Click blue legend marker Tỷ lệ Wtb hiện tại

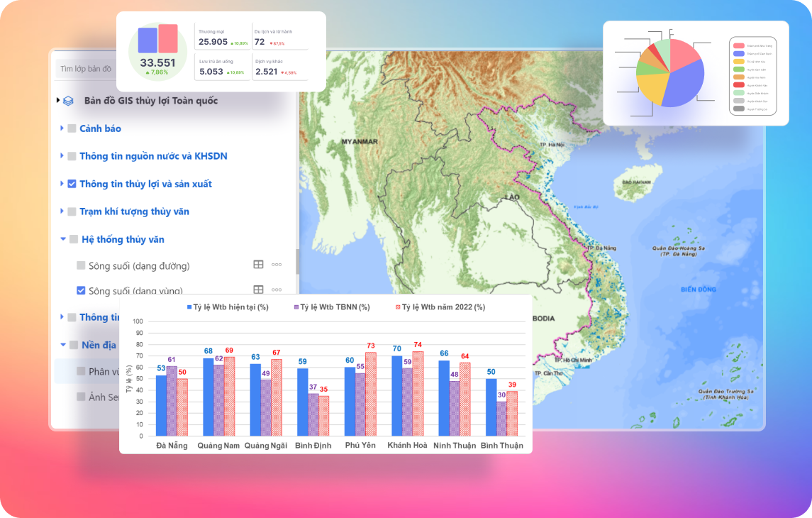189,307
